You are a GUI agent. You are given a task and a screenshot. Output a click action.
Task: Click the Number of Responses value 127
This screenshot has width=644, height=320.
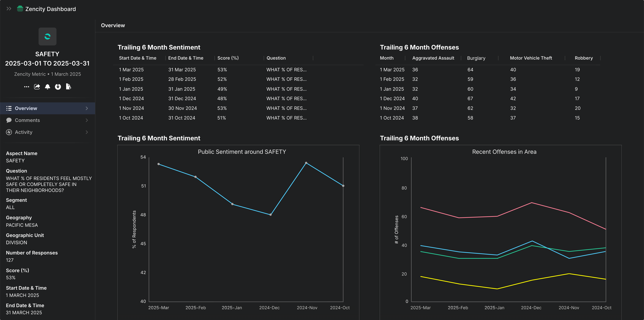[x=10, y=260]
